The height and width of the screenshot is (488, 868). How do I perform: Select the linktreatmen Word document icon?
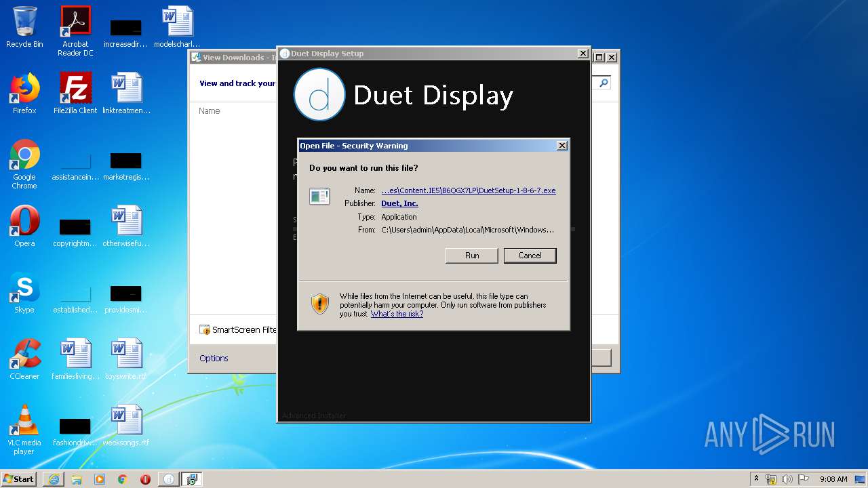click(x=126, y=94)
